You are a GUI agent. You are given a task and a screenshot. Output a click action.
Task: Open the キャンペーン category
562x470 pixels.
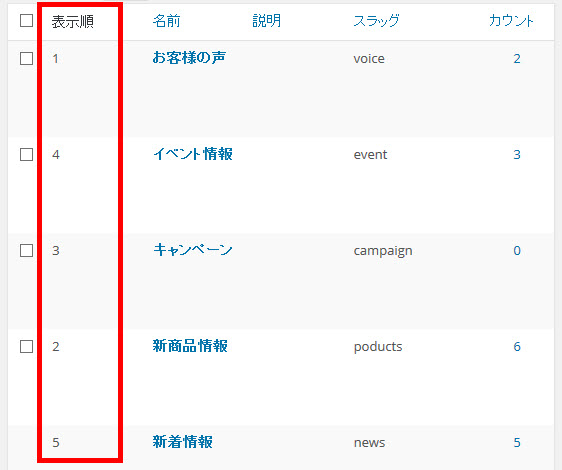(193, 250)
